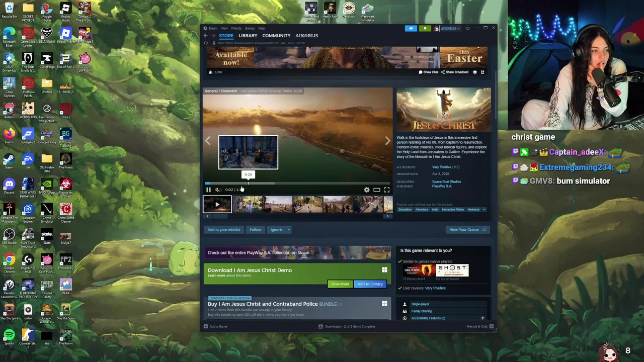Switch to the LIBRARY tab

(x=248, y=36)
